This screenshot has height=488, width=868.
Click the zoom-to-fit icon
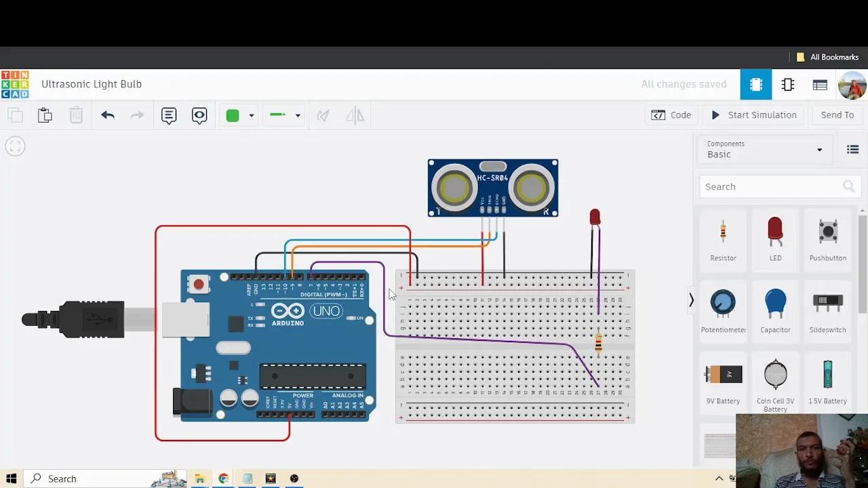click(15, 146)
